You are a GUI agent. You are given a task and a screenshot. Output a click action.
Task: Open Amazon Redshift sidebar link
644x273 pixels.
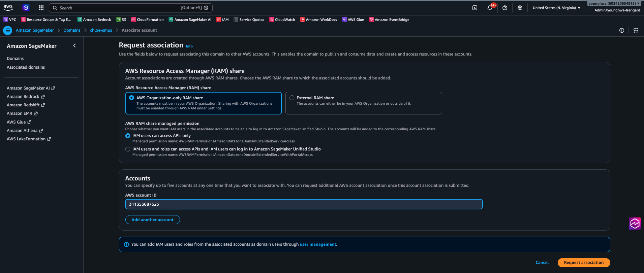pyautogui.click(x=26, y=105)
